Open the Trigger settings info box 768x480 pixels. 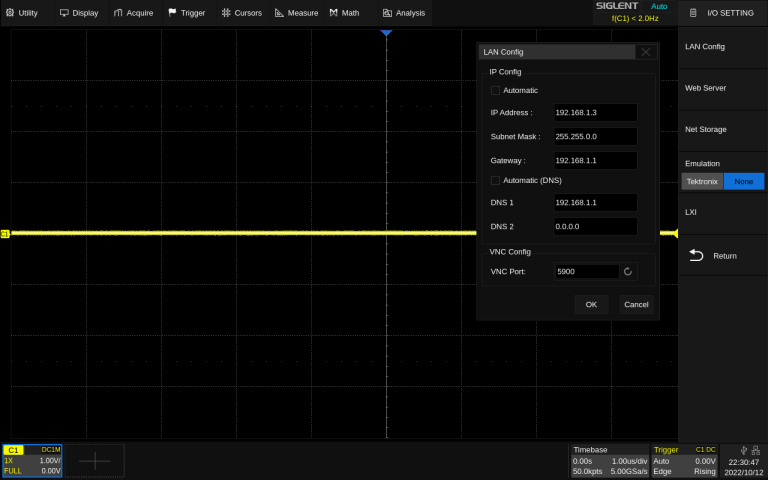684,460
